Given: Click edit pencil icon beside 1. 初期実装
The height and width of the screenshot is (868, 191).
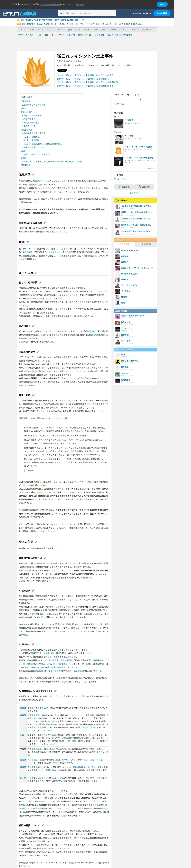Looking at the screenshot, I should click(x=33, y=591).
